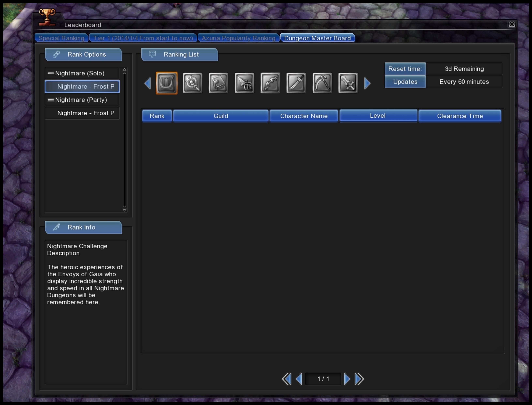Click the wrench icon on Rank Options

[x=56, y=54]
